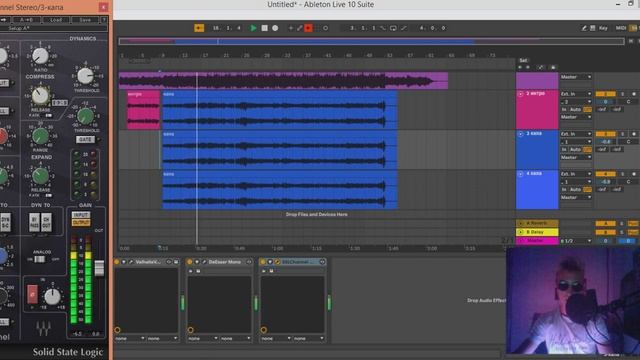
Task: Click the compressor Threshold knob
Action: [x=85, y=76]
